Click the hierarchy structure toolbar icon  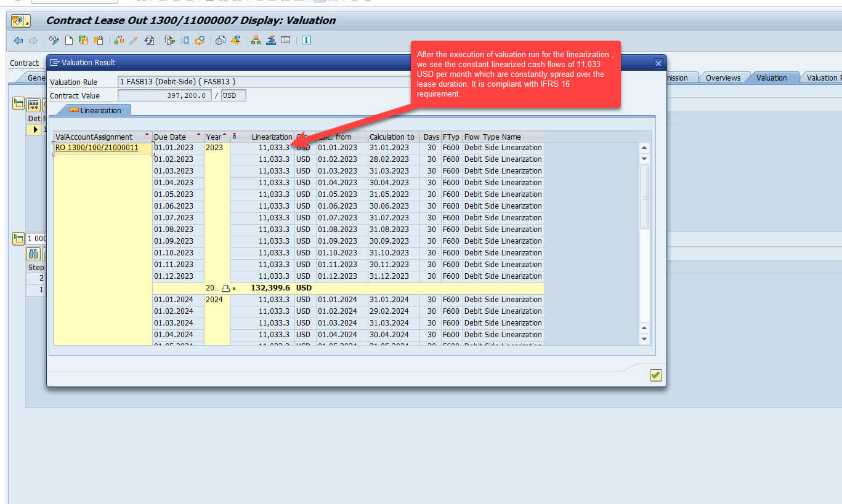(x=256, y=41)
